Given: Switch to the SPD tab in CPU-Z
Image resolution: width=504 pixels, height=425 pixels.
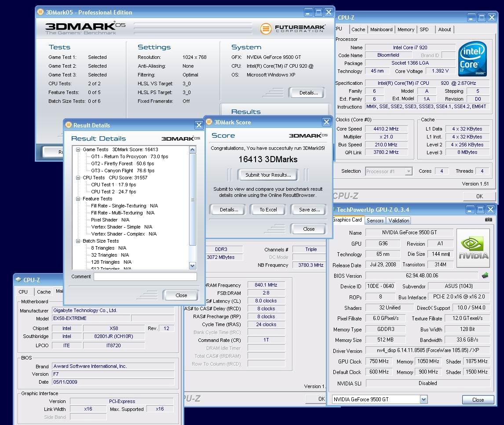Looking at the screenshot, I should (x=424, y=29).
